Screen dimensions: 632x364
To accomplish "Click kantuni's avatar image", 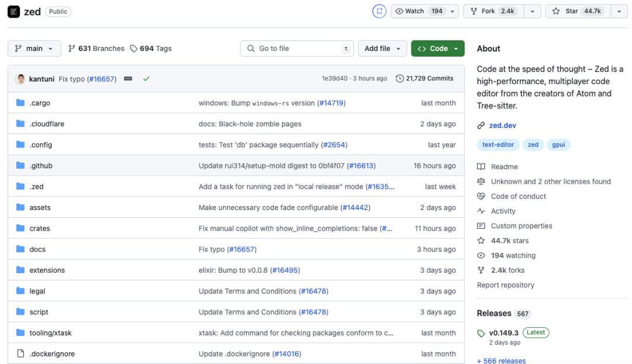I will click(x=20, y=78).
